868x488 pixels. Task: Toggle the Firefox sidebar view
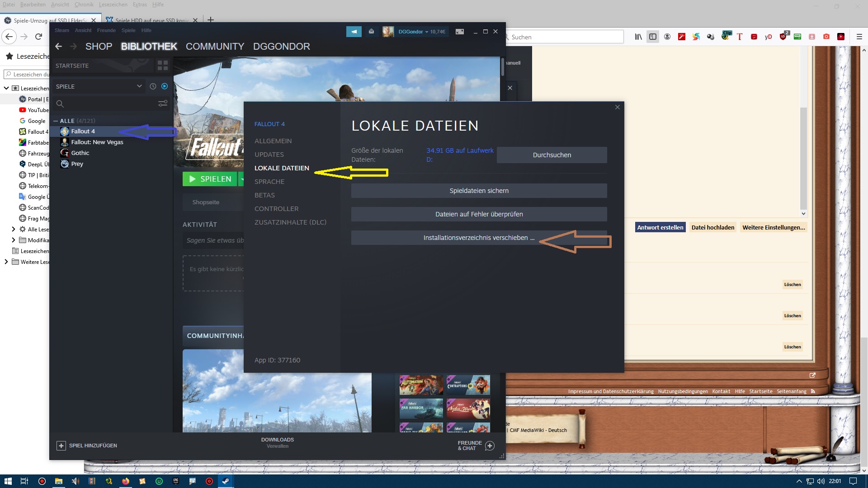653,37
